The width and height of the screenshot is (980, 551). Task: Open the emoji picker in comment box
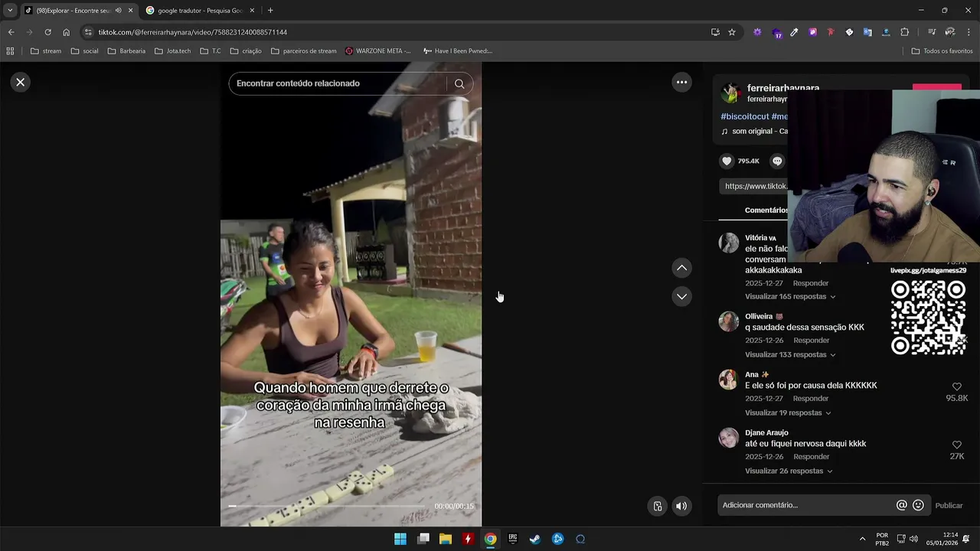coord(919,505)
